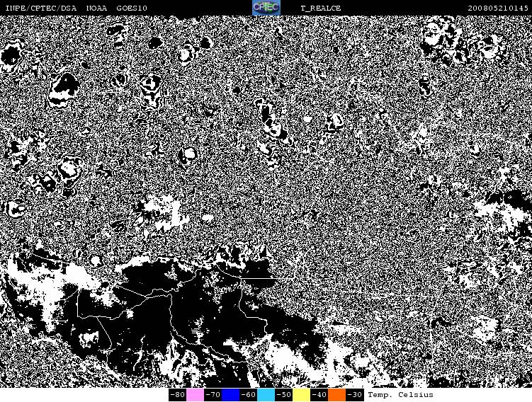Click the -60 legend value
Screen dimensions: 532x402
[249, 394]
